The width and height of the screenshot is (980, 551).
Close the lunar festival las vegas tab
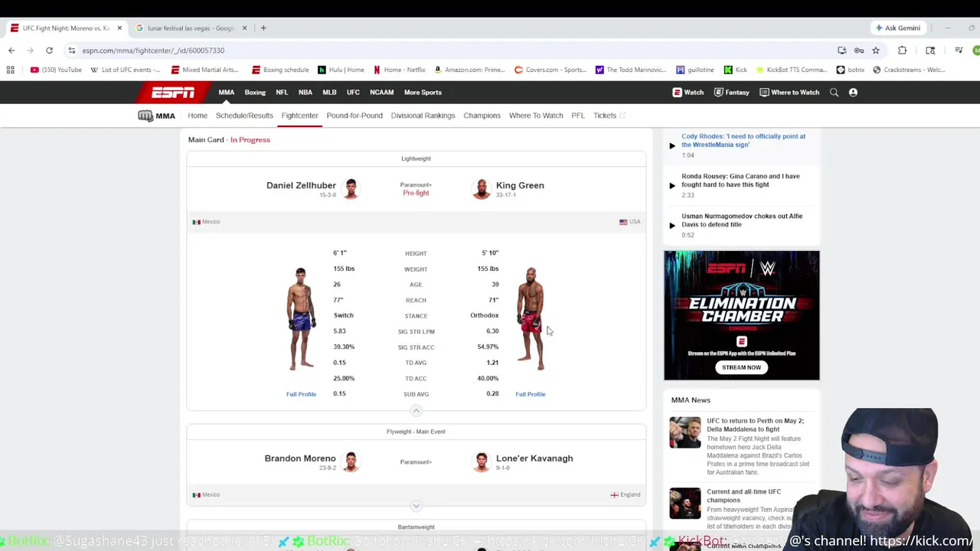pyautogui.click(x=244, y=28)
